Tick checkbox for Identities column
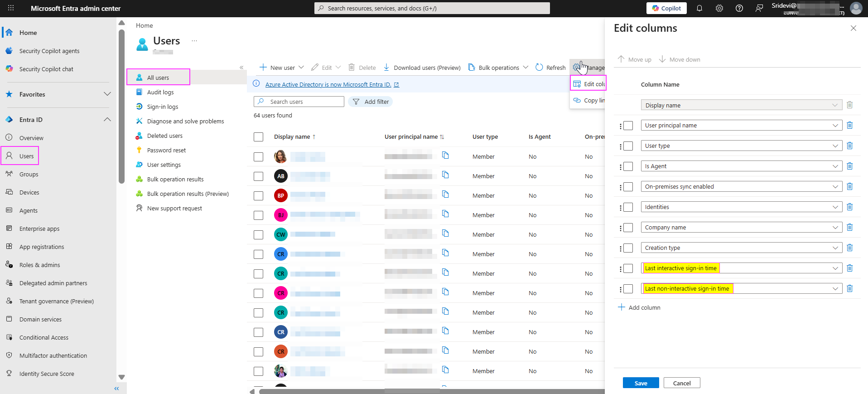868x394 pixels. point(628,207)
